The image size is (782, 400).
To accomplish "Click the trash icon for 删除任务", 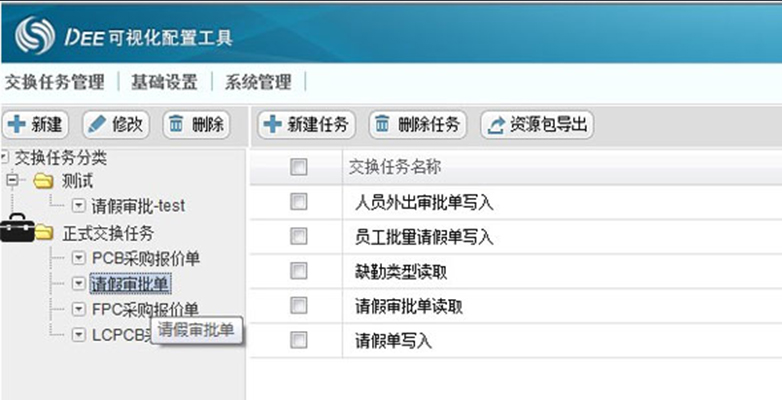I will (x=383, y=125).
